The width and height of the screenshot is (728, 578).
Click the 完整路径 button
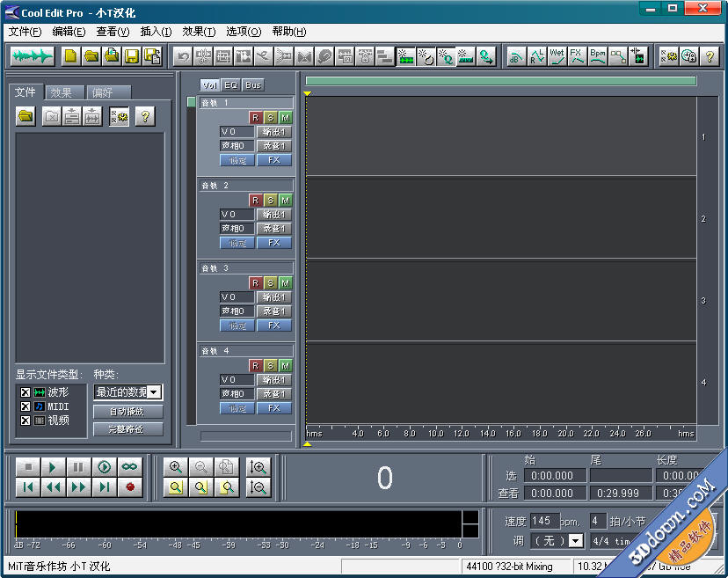click(x=127, y=429)
